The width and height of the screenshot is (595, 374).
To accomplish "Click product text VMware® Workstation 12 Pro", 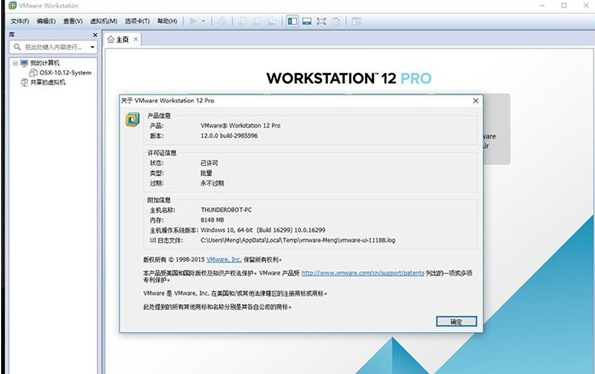I will click(241, 125).
